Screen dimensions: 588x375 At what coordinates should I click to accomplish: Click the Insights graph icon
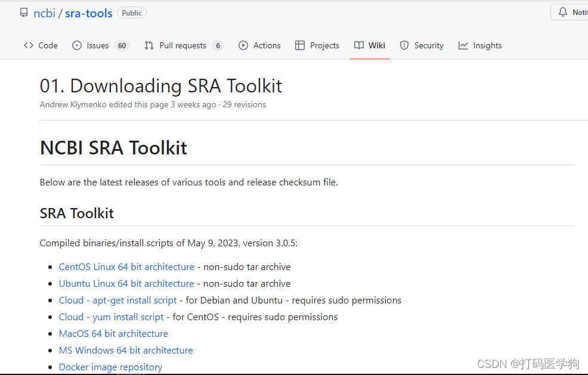point(463,45)
